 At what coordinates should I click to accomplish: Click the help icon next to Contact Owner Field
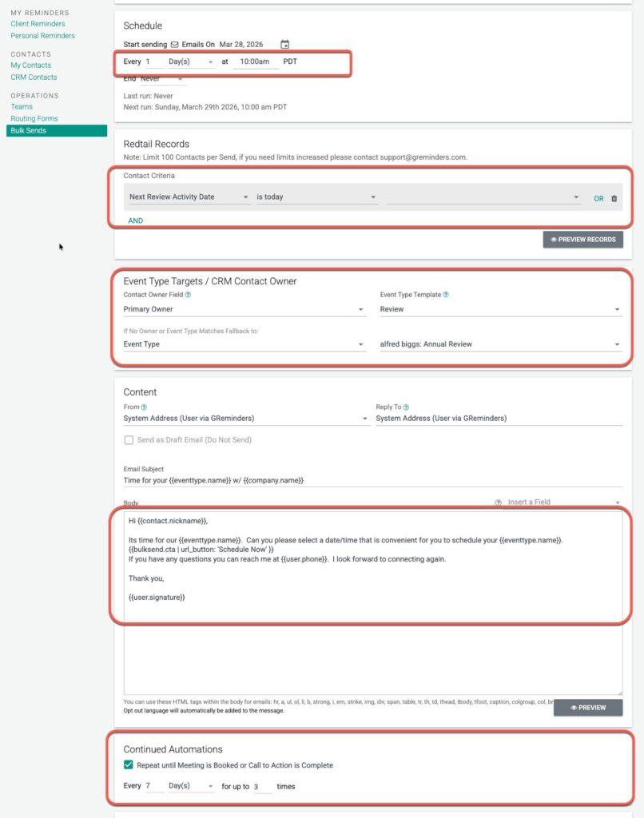[188, 295]
